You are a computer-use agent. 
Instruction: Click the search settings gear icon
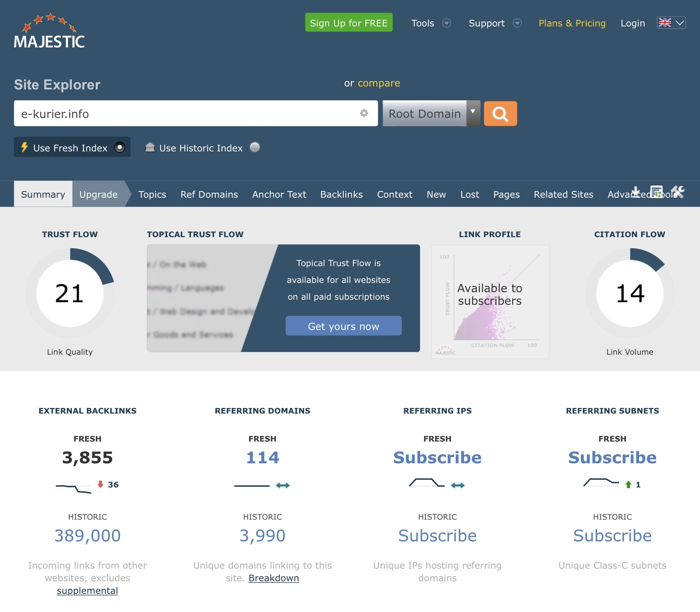pyautogui.click(x=364, y=113)
